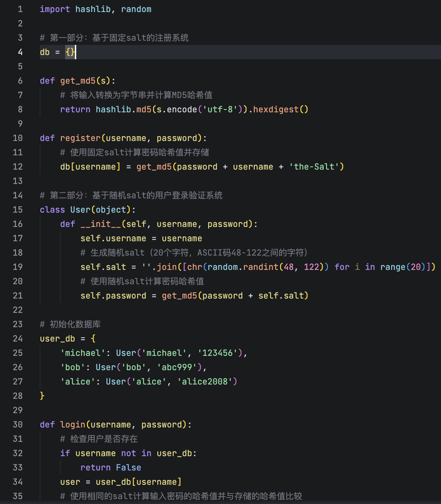Image resolution: width=441 pixels, height=504 pixels.
Task: Click line number 30 in the gutter
Action: [18, 425]
